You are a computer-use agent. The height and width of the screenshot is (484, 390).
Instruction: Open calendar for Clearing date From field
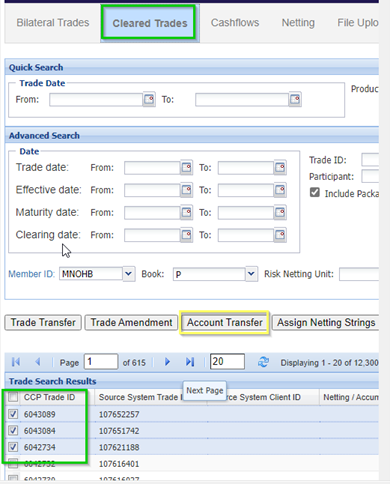click(186, 235)
